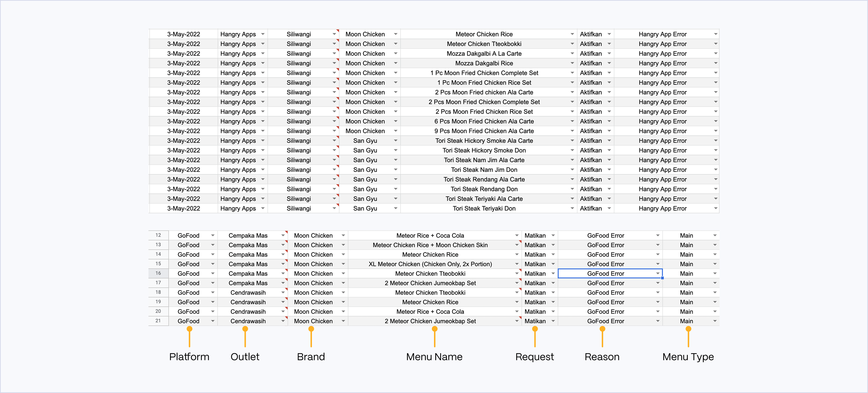Screen dimensions: 868x393
Task: Open Moon Chicken brand dropdown in row 14
Action: [343, 255]
